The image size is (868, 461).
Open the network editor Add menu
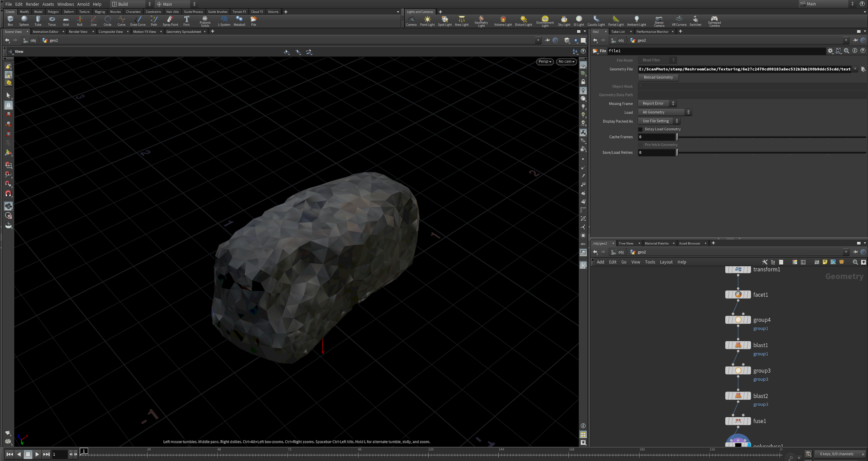click(600, 262)
